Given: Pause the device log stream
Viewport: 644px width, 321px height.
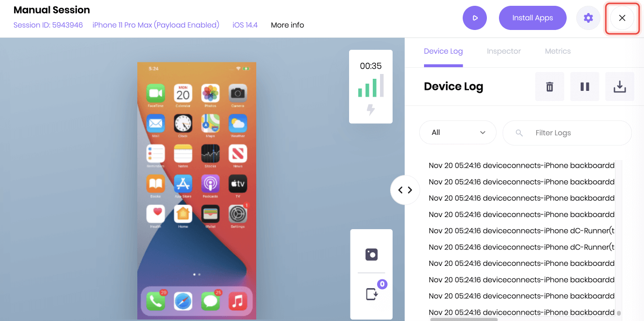Looking at the screenshot, I should tap(585, 87).
